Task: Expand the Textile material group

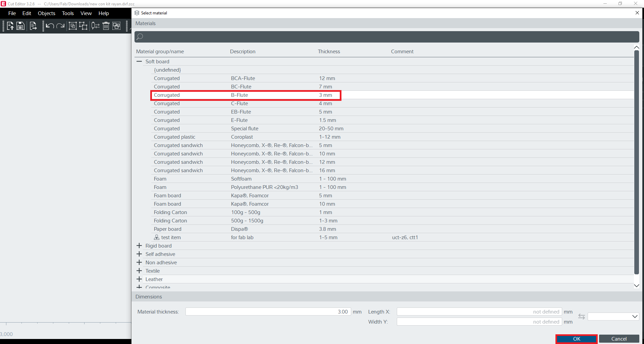Action: (x=139, y=271)
